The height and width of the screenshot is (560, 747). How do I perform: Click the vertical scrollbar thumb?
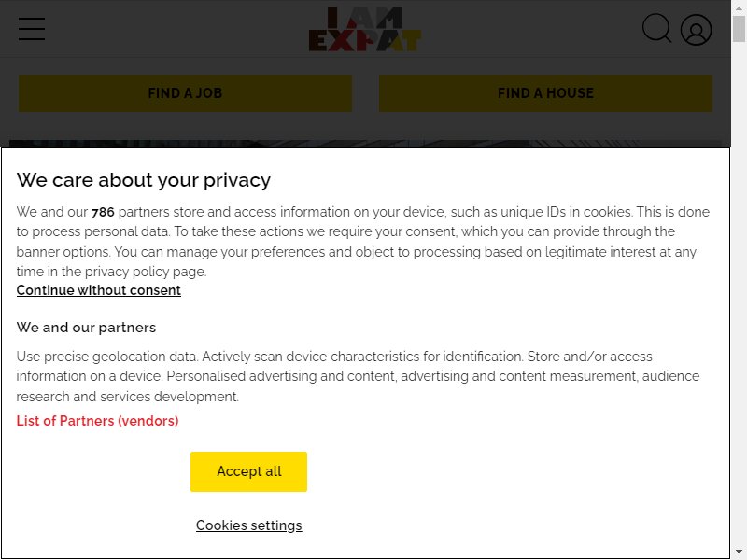739,29
